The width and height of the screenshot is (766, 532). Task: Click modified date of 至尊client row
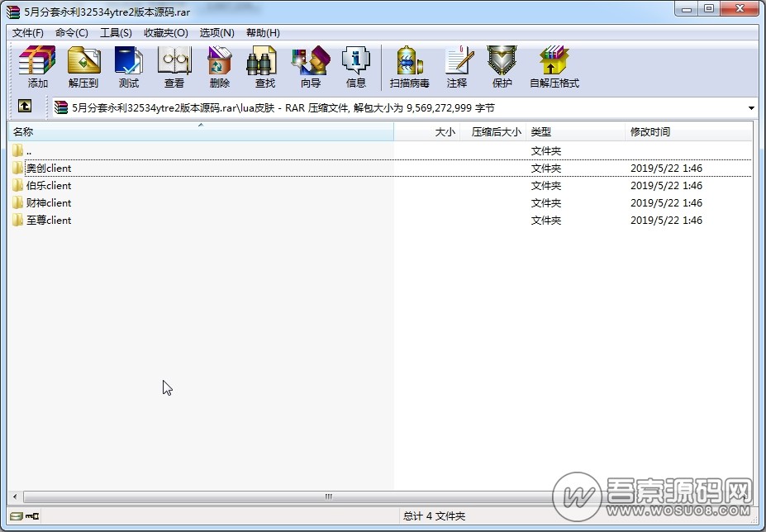tap(666, 221)
